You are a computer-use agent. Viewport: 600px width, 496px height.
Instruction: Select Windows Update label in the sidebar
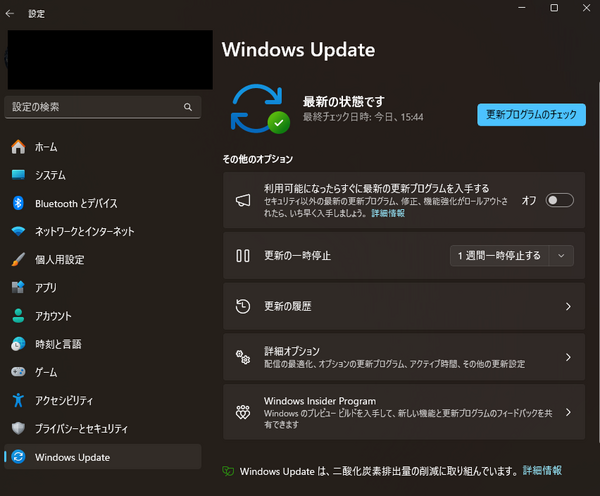[72, 457]
